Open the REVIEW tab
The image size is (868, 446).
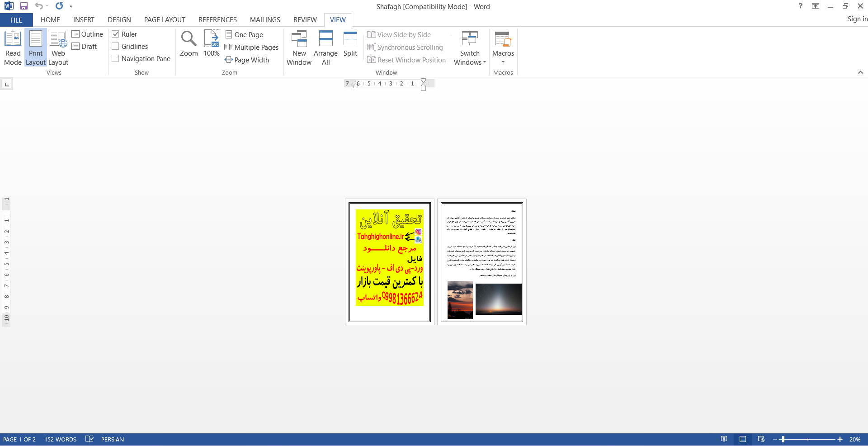pyautogui.click(x=305, y=20)
